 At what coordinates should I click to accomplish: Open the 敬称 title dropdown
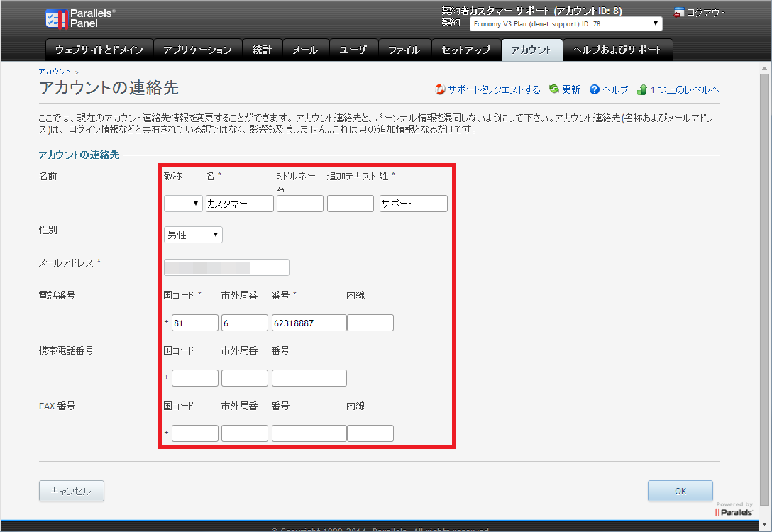[183, 204]
